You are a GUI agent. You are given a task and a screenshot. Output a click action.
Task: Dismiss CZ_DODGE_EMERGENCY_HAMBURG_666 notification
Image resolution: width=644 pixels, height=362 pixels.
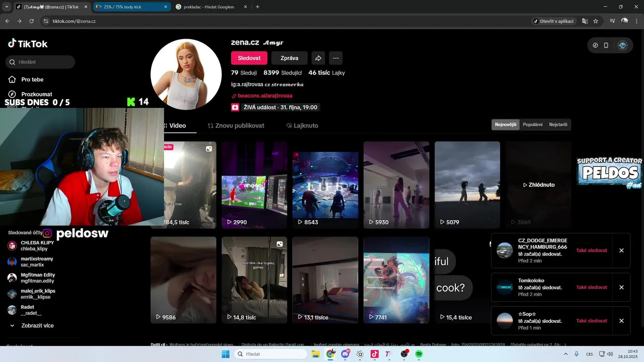pyautogui.click(x=621, y=250)
